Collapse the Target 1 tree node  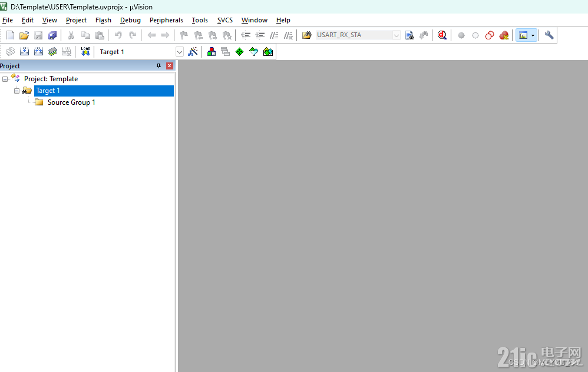[x=16, y=91]
